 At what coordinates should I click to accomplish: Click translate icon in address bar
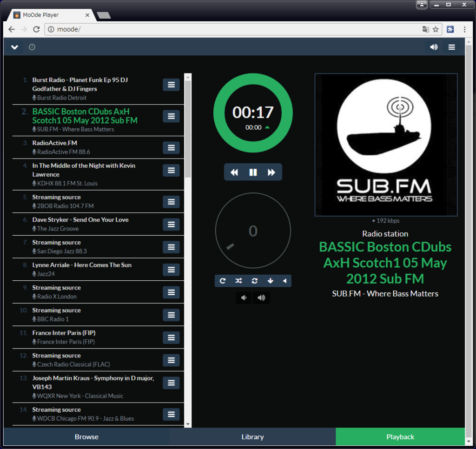click(x=426, y=29)
